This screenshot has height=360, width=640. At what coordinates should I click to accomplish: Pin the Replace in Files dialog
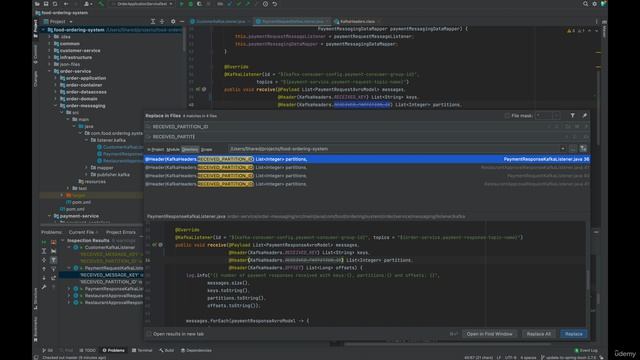click(584, 116)
